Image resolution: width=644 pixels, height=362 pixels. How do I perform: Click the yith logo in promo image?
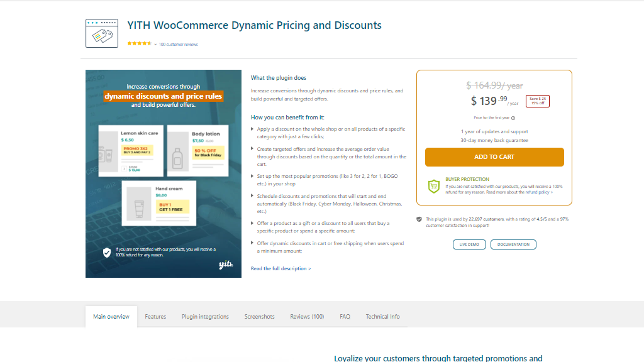(226, 265)
